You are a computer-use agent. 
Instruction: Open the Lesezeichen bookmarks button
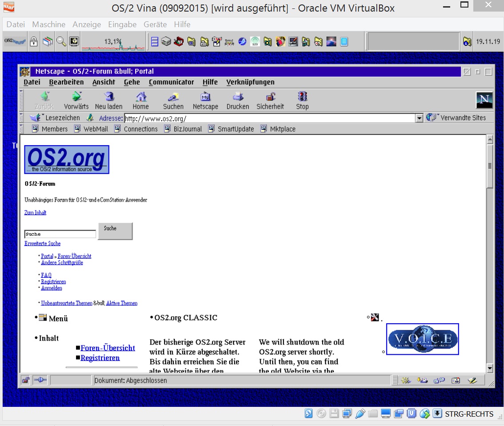(x=55, y=118)
